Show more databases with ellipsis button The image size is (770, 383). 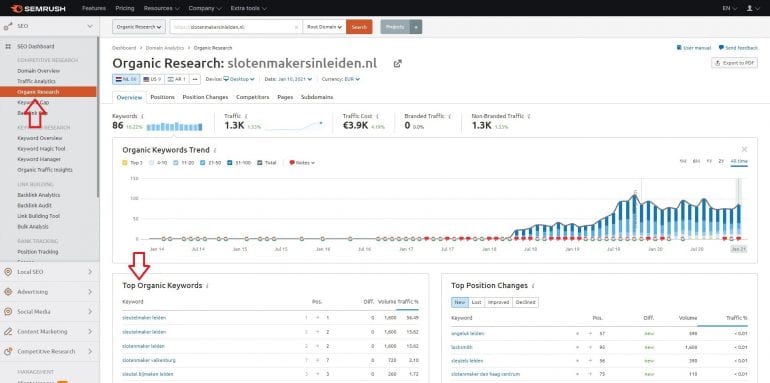pos(195,79)
